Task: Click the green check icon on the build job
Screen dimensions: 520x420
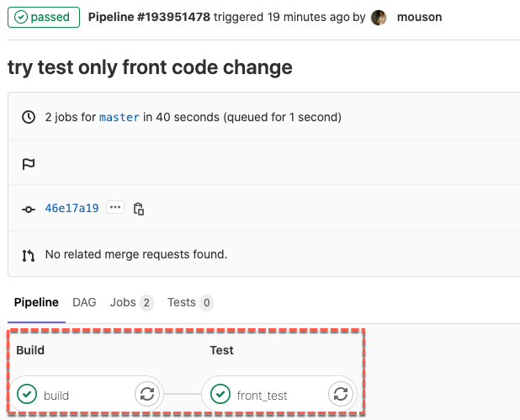Action: (x=27, y=394)
